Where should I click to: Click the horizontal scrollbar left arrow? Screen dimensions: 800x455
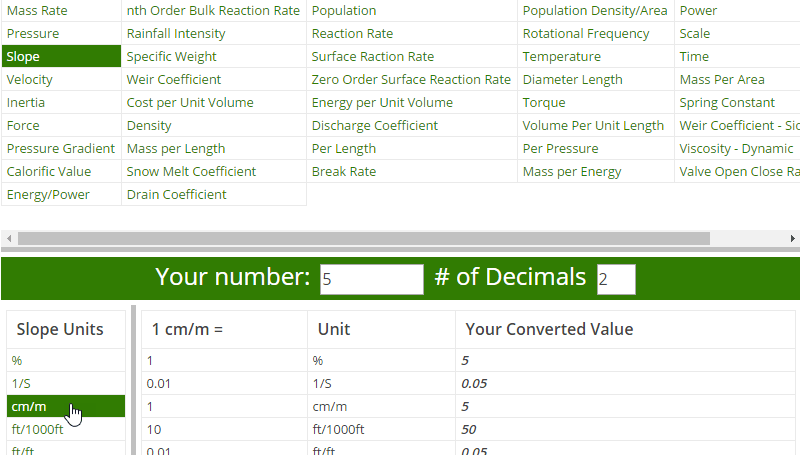(9, 238)
